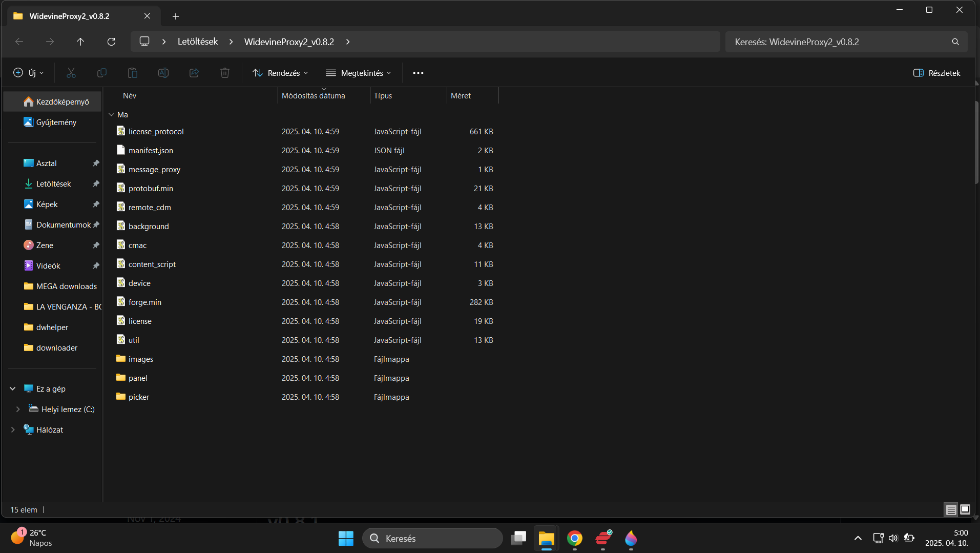Open dwhelper folder in sidebar

pyautogui.click(x=52, y=327)
